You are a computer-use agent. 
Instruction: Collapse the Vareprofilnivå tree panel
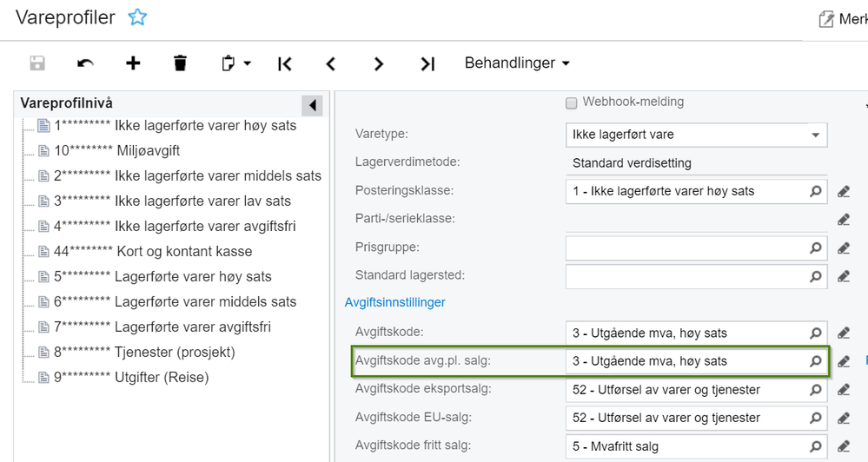click(312, 106)
